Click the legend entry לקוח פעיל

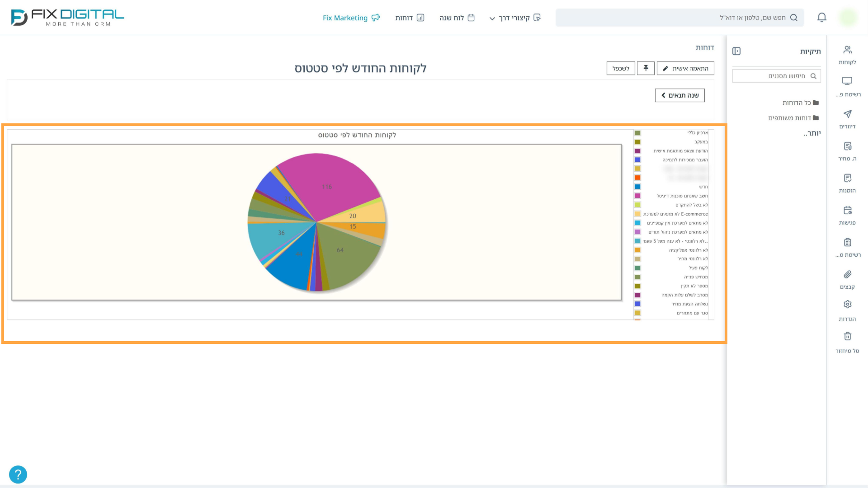(698, 268)
